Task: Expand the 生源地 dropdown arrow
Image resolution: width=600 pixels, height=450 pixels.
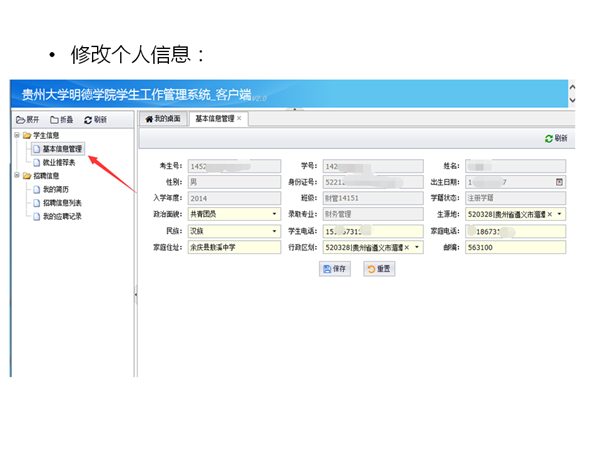Action: click(560, 214)
